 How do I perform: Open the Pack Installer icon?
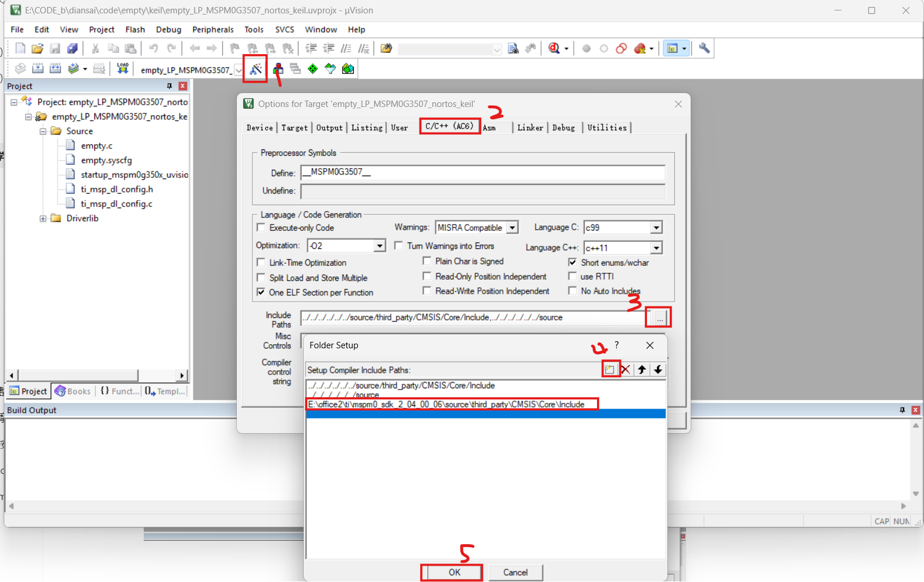click(348, 69)
